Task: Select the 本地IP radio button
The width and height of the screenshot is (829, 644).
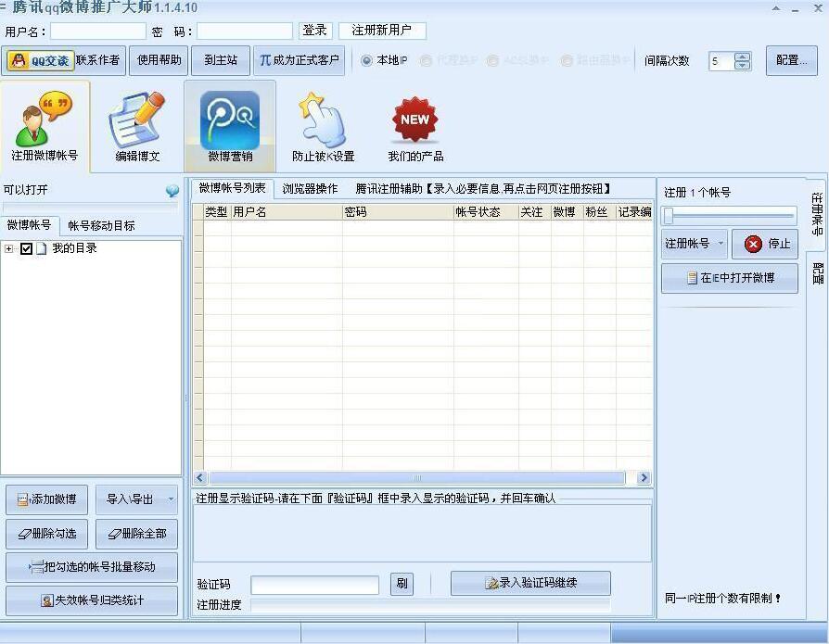Action: click(366, 61)
